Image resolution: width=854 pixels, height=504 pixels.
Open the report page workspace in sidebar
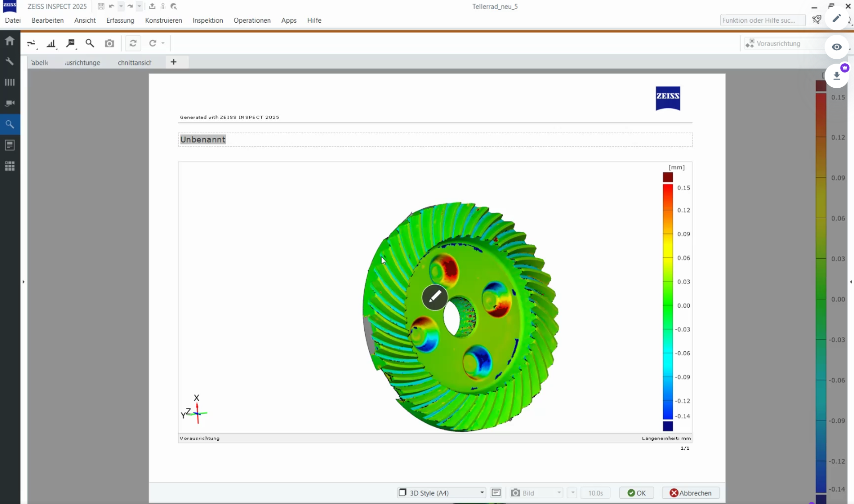[10, 145]
